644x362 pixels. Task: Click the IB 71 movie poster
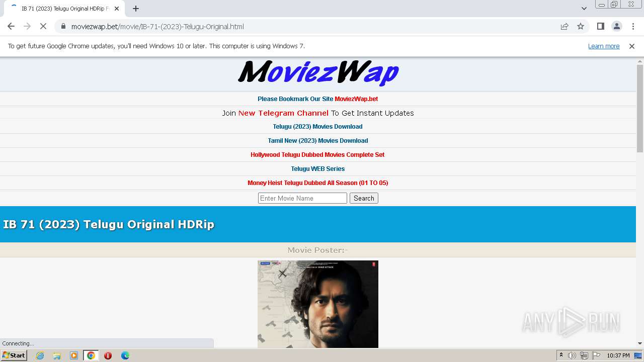pos(318,304)
